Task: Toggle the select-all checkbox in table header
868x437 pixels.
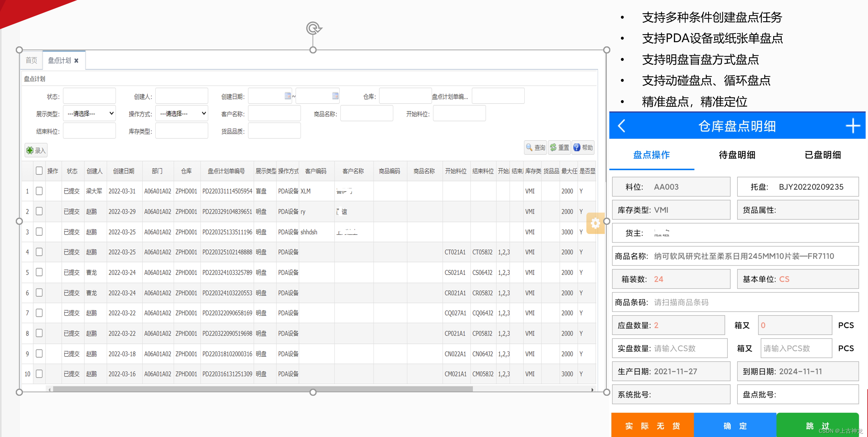Action: pyautogui.click(x=39, y=171)
